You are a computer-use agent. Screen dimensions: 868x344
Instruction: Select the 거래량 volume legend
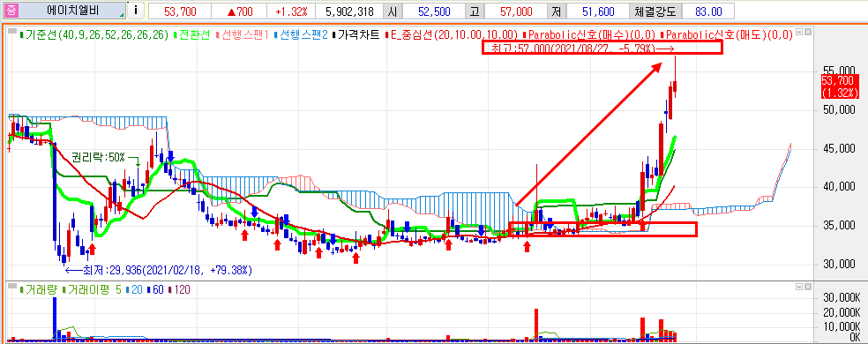(39, 289)
